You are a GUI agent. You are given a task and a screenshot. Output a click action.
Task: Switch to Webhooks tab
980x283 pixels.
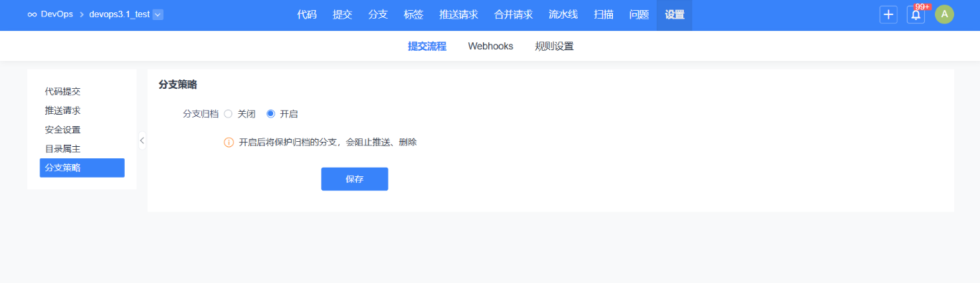tap(490, 46)
